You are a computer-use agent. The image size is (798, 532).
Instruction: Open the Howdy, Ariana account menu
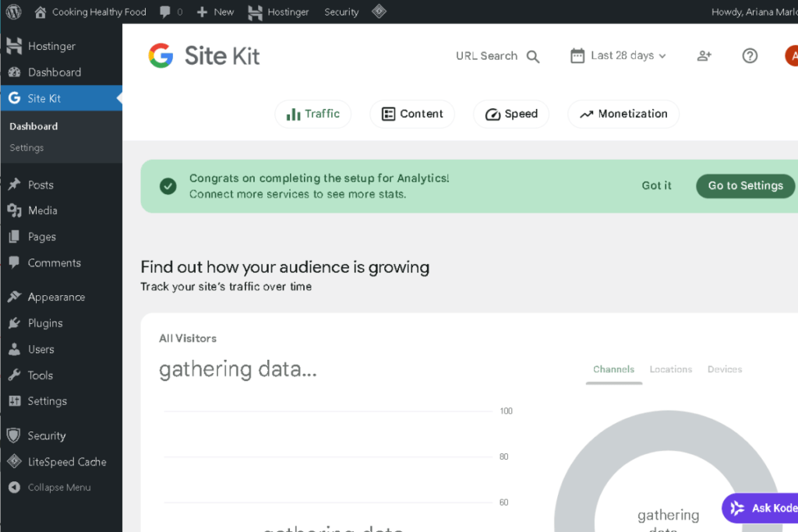tap(752, 12)
